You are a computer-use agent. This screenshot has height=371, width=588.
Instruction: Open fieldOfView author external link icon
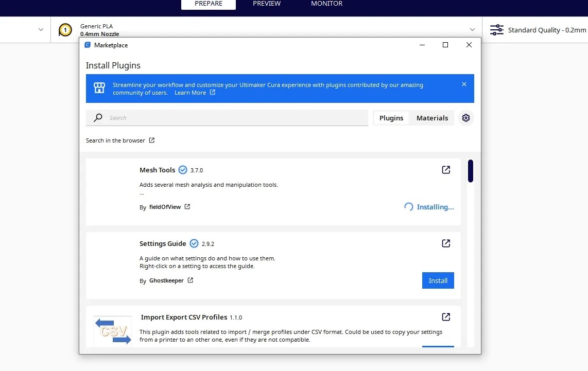[x=187, y=206]
